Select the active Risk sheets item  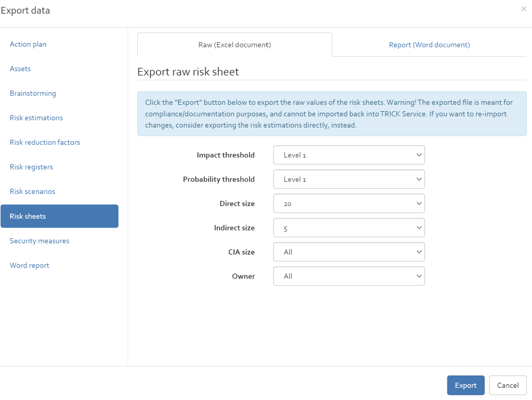(60, 216)
